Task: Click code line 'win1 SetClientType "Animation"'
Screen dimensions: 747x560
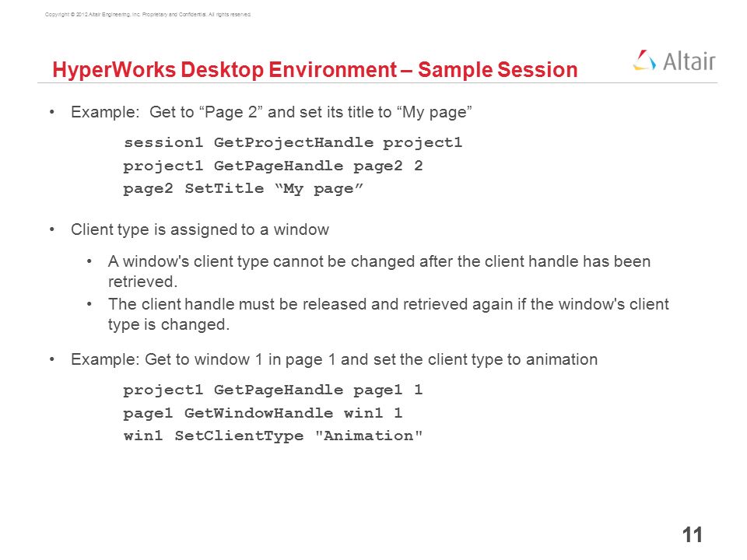Action: tap(273, 436)
